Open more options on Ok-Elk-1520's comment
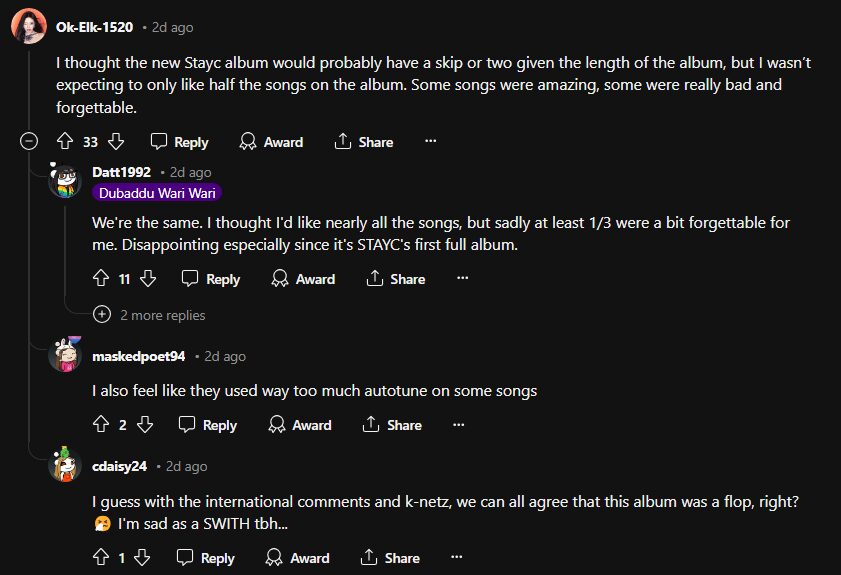The image size is (841, 575). tap(430, 142)
